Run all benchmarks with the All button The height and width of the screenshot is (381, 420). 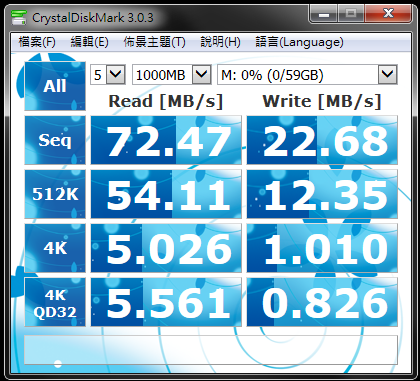pyautogui.click(x=55, y=86)
